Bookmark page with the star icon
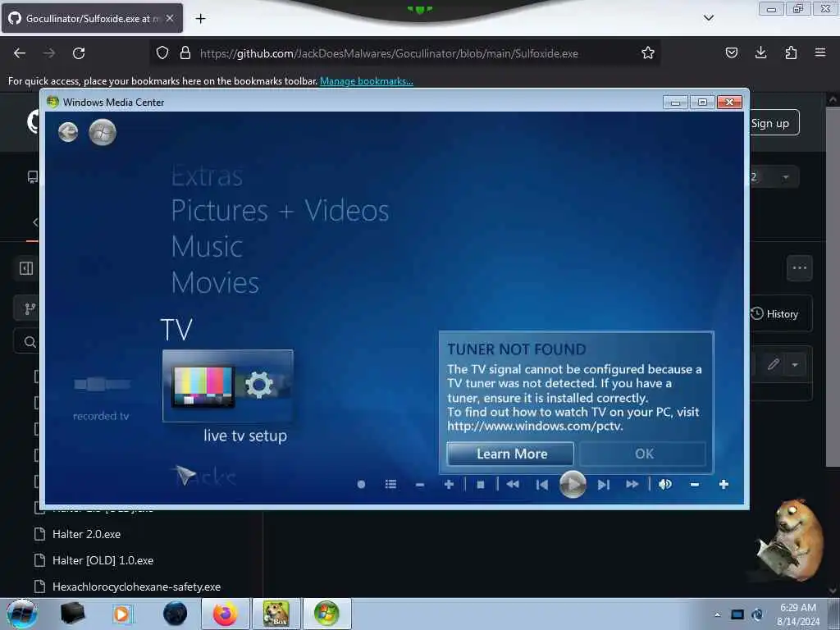Screen dimensions: 840x630 648,53
